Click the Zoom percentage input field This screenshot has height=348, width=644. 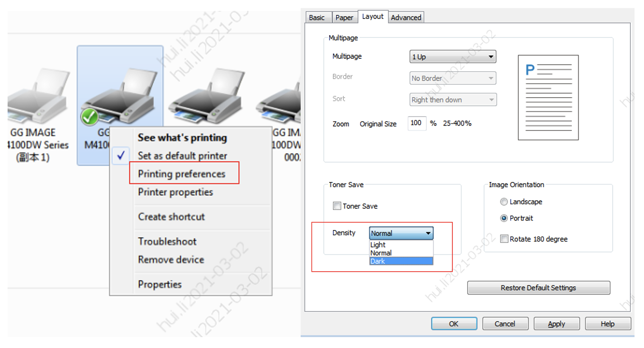[x=416, y=123]
